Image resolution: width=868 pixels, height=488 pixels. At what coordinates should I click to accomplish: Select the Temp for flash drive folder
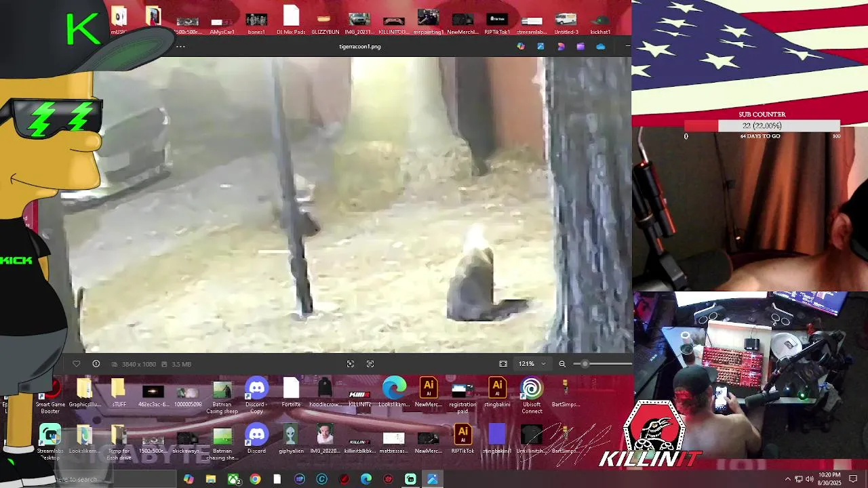click(x=119, y=442)
